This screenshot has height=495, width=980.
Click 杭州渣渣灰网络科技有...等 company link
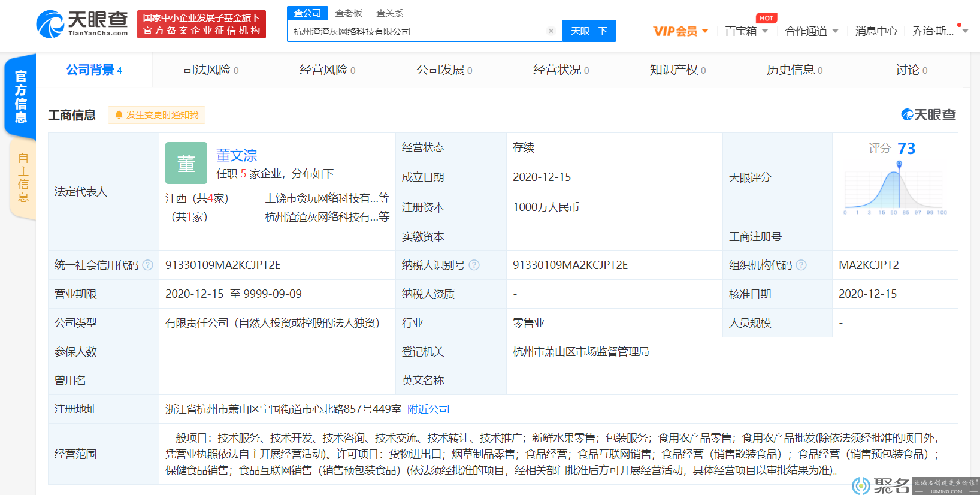point(327,217)
